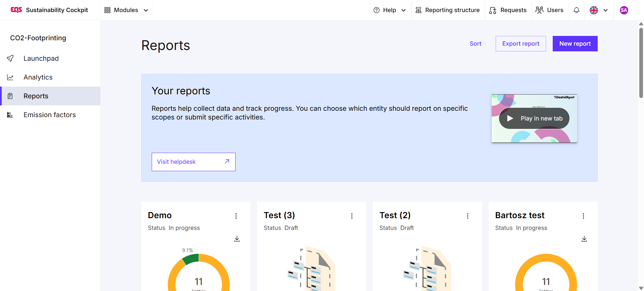
Task: Open Test (3) card options menu
Action: click(352, 216)
